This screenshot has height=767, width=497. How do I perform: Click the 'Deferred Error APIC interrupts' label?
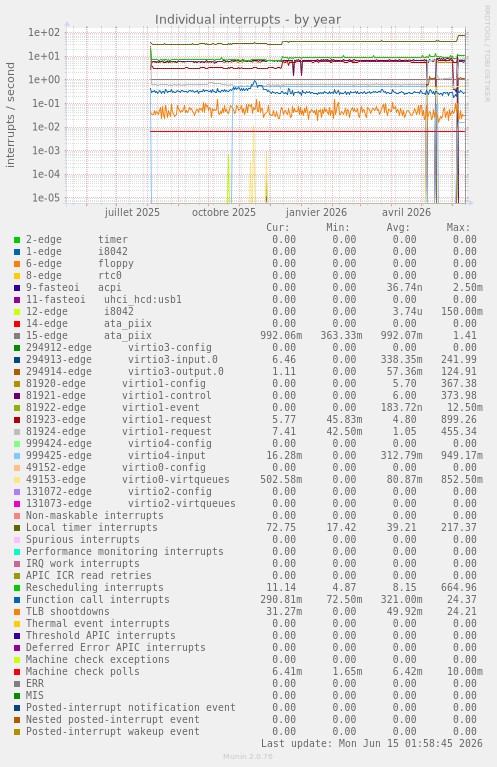coord(116,648)
